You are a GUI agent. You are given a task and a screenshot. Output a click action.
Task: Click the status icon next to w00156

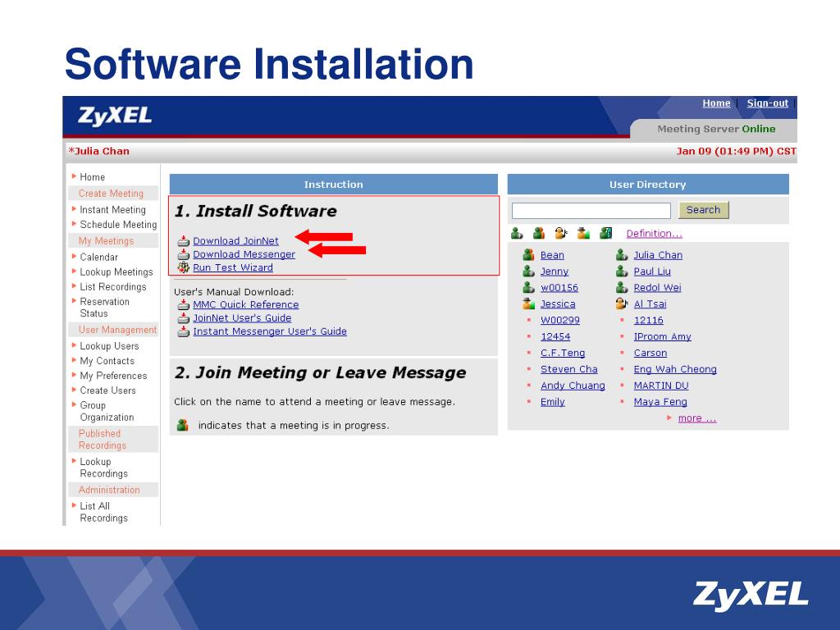529,288
